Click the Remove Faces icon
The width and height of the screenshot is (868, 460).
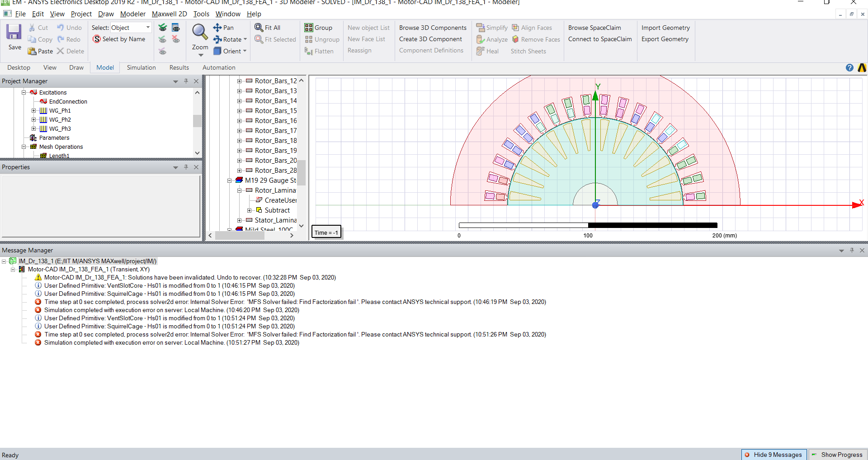[x=515, y=39]
